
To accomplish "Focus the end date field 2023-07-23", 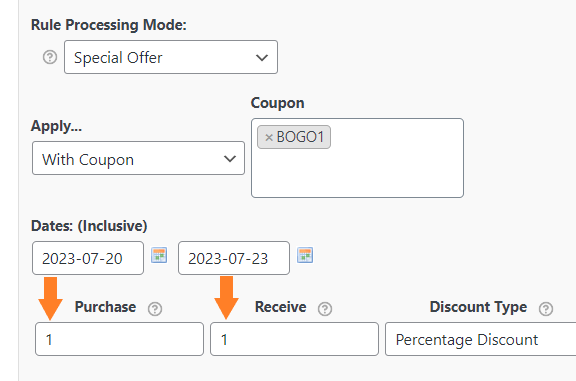I will [x=234, y=258].
